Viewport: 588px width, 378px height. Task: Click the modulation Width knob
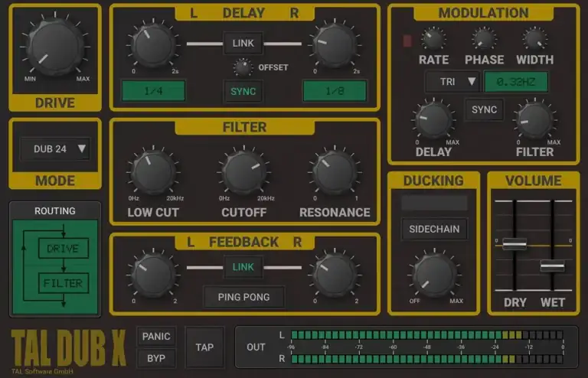(x=534, y=40)
